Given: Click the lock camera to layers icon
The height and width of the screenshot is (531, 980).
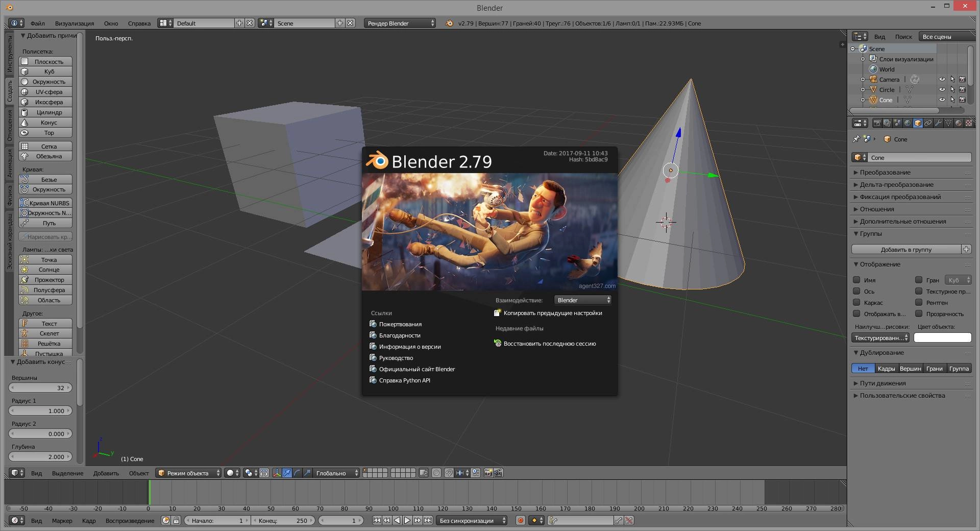Looking at the screenshot, I should point(424,473).
